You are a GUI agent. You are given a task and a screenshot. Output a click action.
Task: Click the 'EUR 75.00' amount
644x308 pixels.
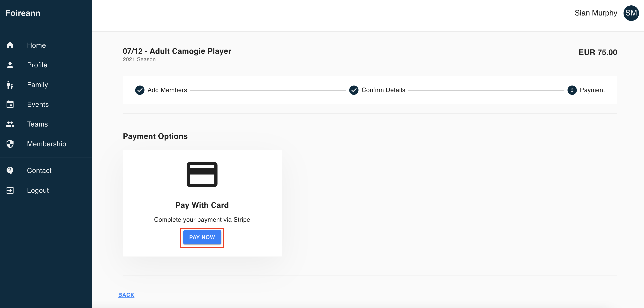598,52
